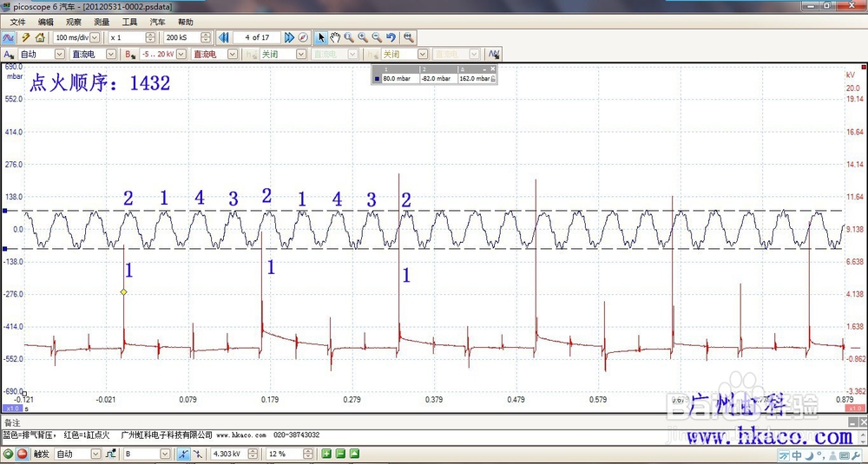
Task: Select the hand pan tool
Action: point(335,37)
